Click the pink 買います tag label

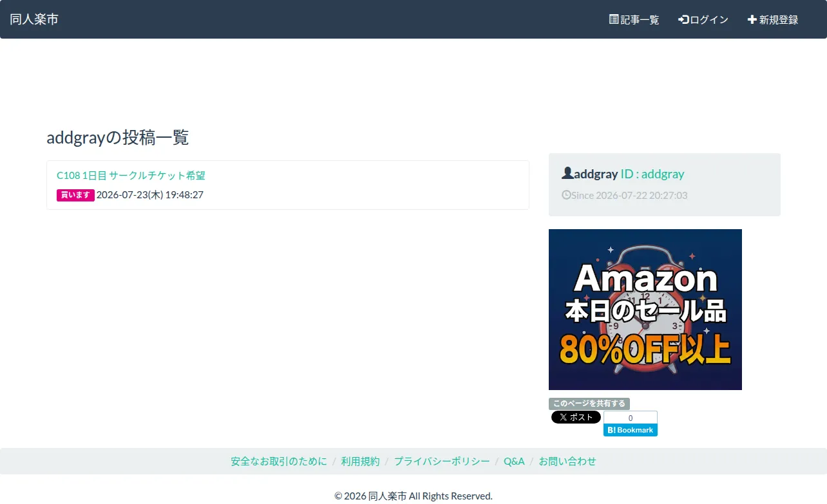(x=75, y=195)
